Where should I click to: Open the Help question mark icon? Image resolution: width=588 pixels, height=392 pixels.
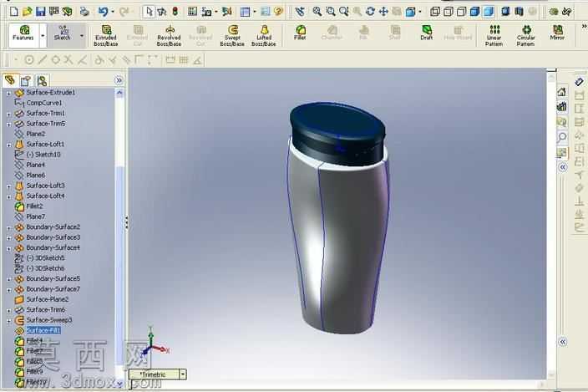(278, 12)
